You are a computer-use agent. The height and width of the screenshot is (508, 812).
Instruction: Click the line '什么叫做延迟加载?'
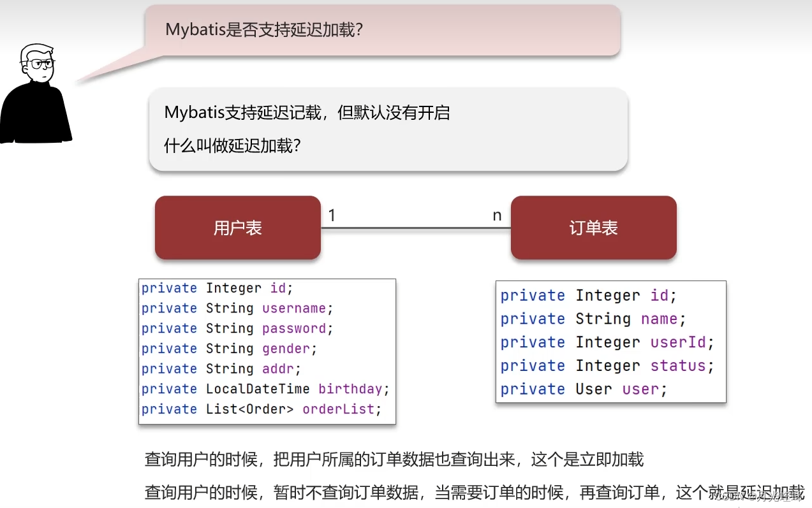(232, 145)
